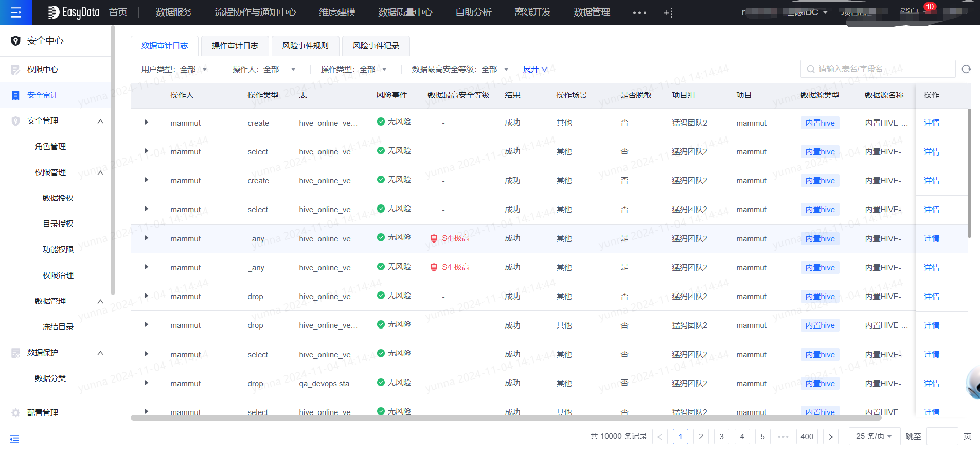The image size is (980, 449).
Task: Collapse the sidebar with the bottom-left icon
Action: [14, 439]
